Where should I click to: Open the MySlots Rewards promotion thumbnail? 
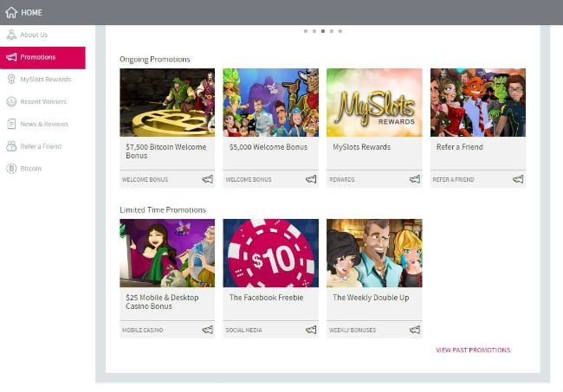tap(374, 102)
